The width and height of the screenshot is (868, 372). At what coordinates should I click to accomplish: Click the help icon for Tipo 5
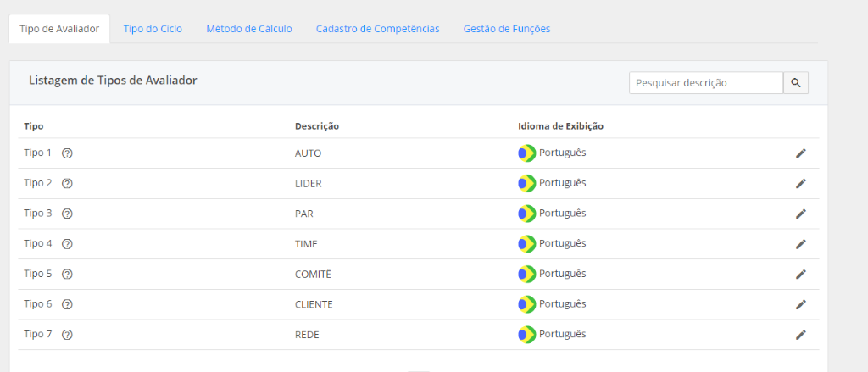pyautogui.click(x=68, y=274)
